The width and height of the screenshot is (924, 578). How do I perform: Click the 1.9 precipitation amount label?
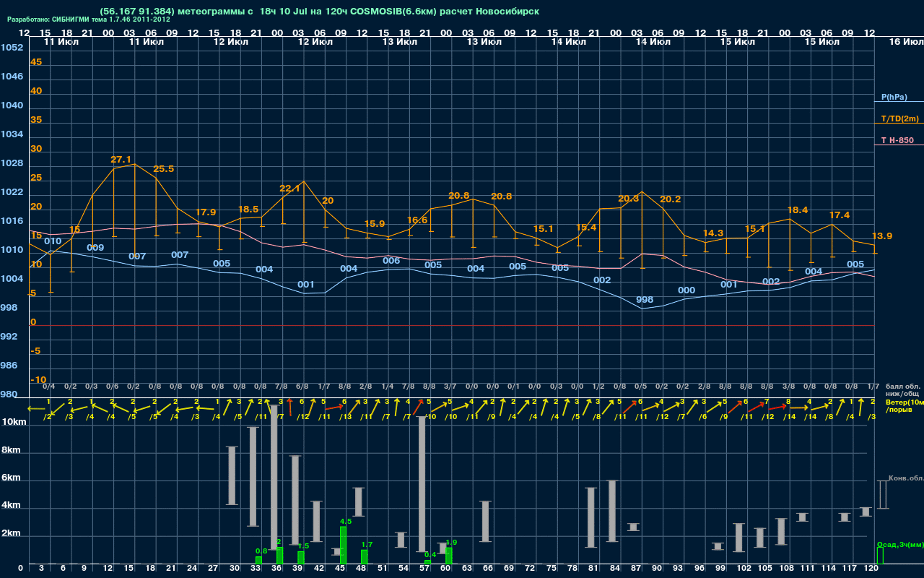click(452, 542)
